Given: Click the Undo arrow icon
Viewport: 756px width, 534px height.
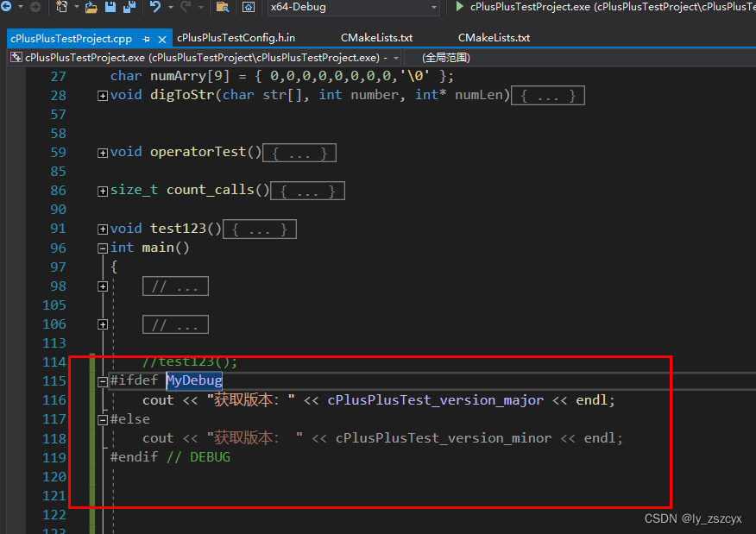Looking at the screenshot, I should [x=155, y=7].
